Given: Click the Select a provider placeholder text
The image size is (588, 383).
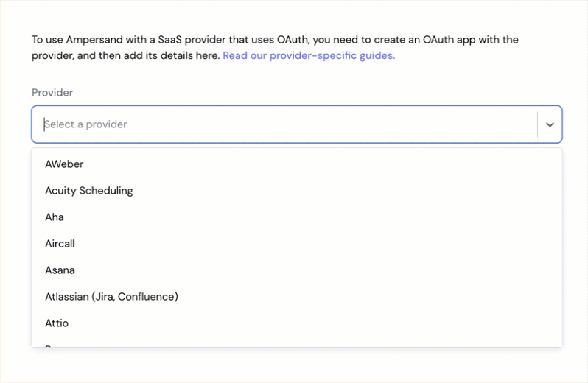Looking at the screenshot, I should click(85, 124).
